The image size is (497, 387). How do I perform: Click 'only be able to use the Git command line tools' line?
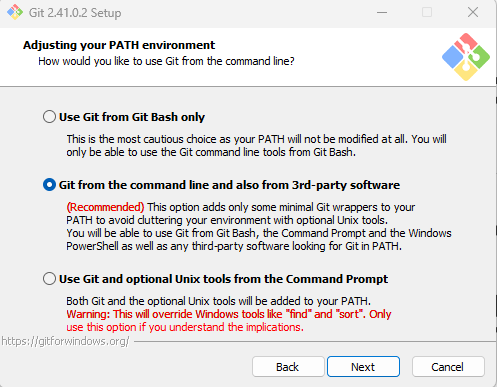tap(211, 152)
